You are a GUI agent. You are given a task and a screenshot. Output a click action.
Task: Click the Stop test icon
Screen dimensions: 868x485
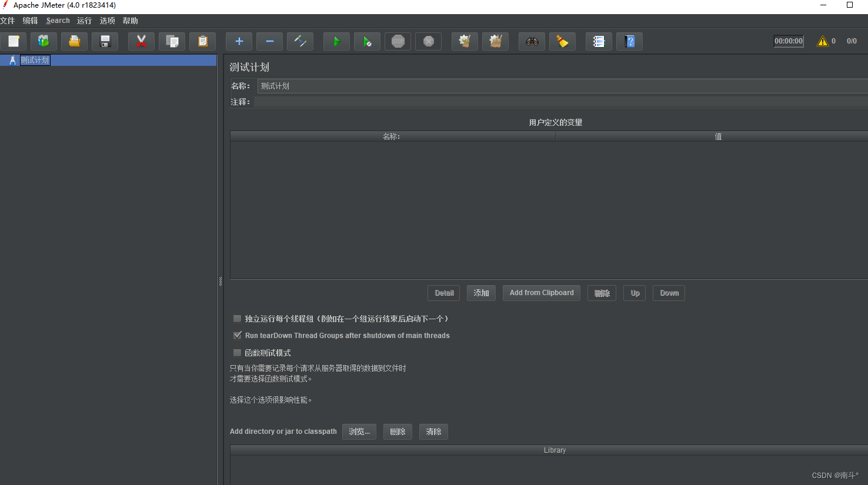pos(398,41)
